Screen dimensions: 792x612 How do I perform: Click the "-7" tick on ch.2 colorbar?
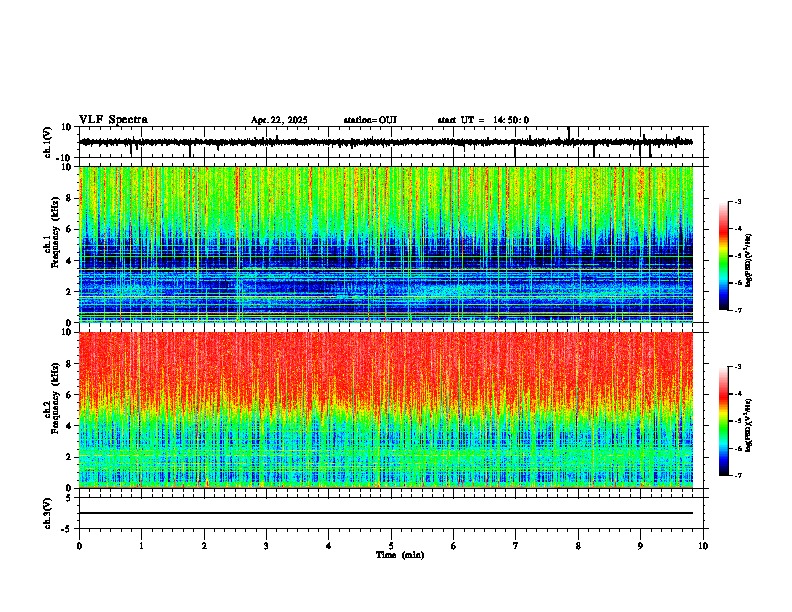[x=737, y=475]
